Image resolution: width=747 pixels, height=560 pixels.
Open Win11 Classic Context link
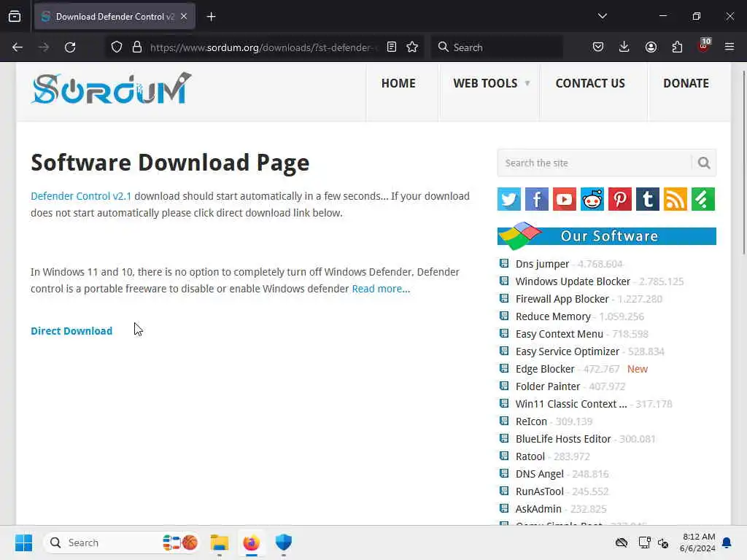(571, 404)
